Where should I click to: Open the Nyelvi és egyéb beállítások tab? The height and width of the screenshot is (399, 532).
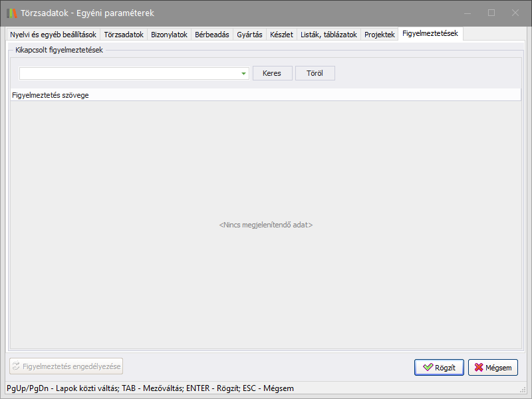pyautogui.click(x=53, y=35)
